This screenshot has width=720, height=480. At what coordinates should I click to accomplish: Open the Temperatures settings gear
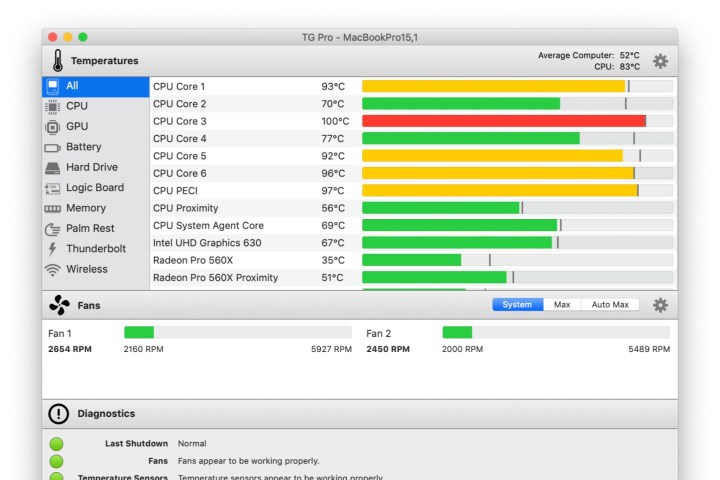click(660, 61)
